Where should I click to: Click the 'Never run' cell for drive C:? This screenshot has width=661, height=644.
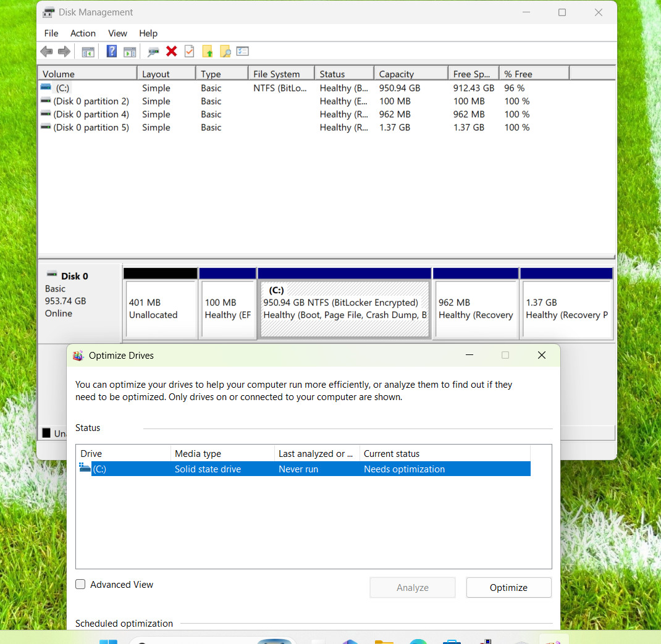(298, 469)
